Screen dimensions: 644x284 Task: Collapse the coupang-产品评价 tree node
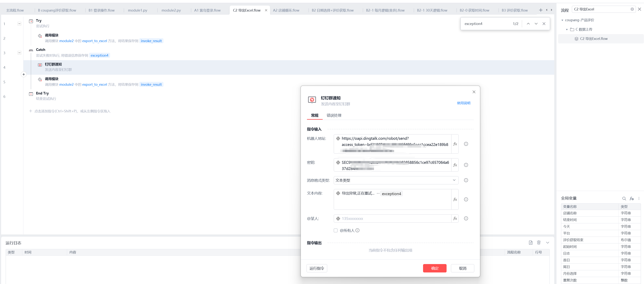pos(562,20)
